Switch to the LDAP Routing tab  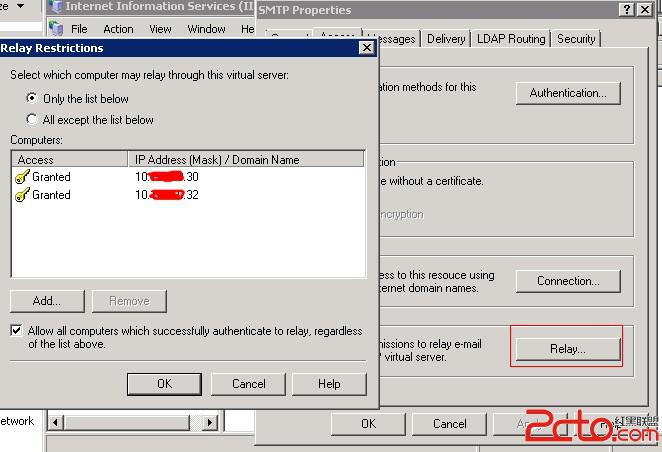(511, 39)
